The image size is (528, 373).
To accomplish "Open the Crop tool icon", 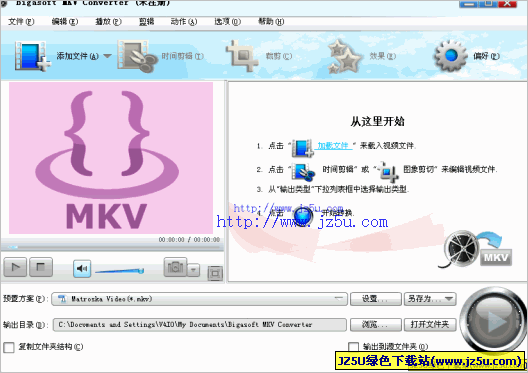I will tap(241, 56).
